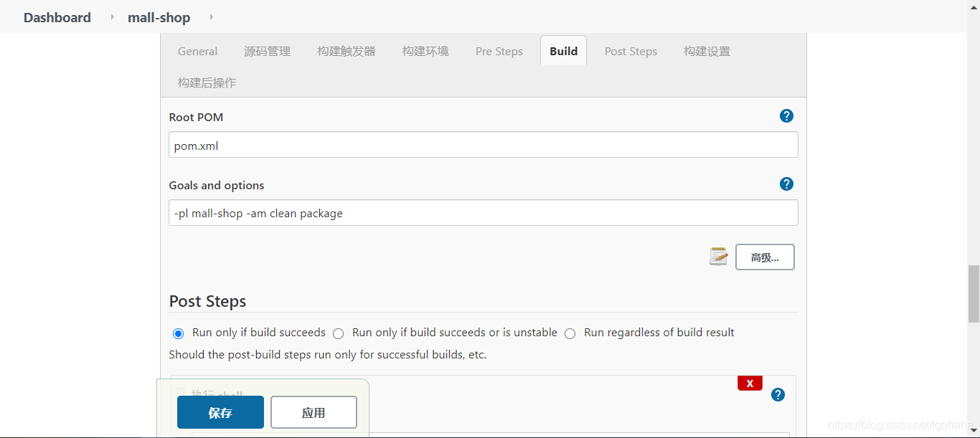Open help for the shell step
Screen dimensions: 980x438
pyautogui.click(x=778, y=395)
